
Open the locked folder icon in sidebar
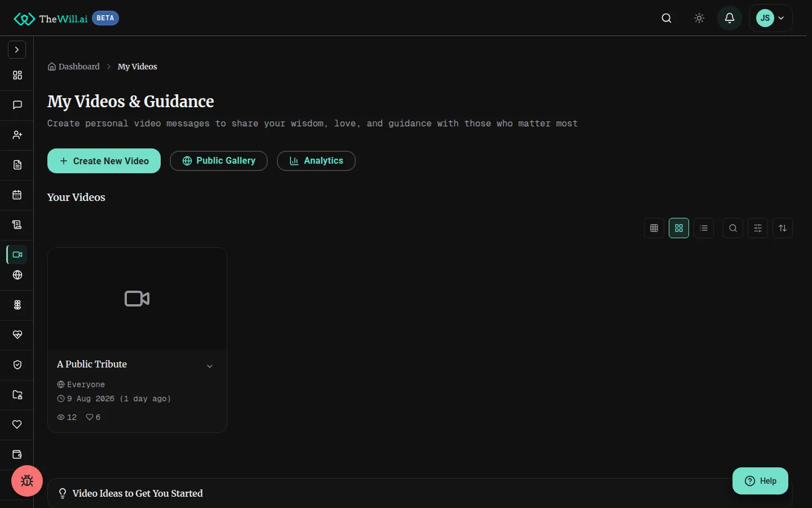click(x=17, y=395)
